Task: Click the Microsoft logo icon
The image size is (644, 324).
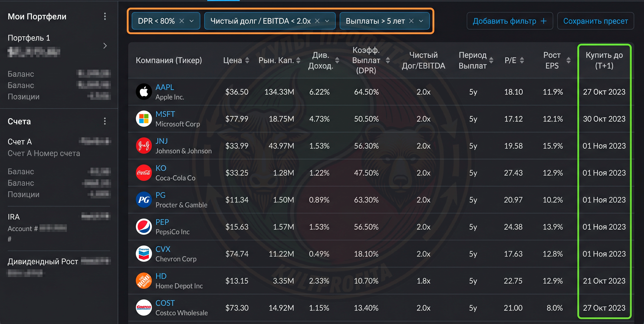Action: click(144, 119)
